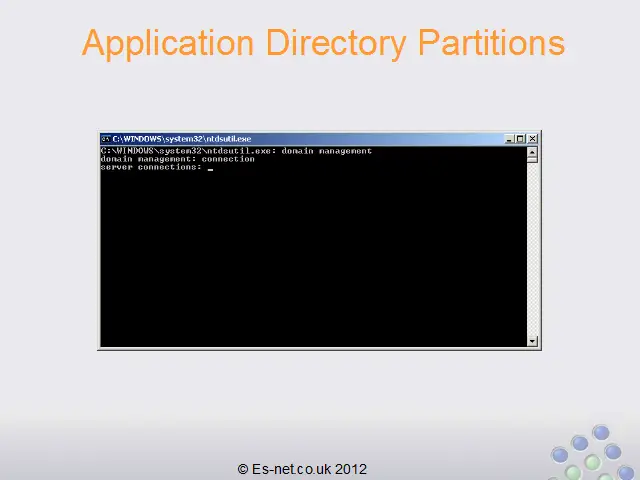
Task: Click the command prompt system menu icon
Action: [x=106, y=139]
